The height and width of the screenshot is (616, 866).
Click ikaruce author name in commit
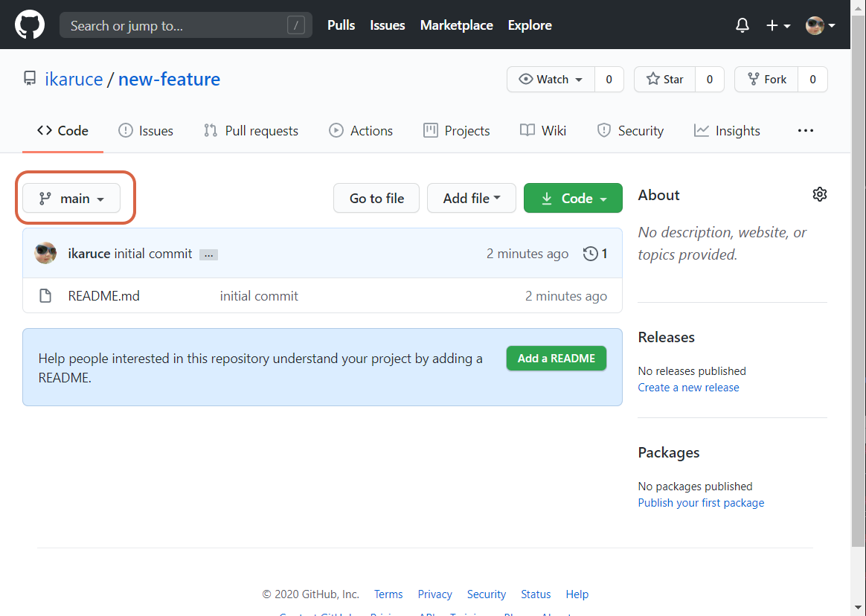click(x=89, y=254)
